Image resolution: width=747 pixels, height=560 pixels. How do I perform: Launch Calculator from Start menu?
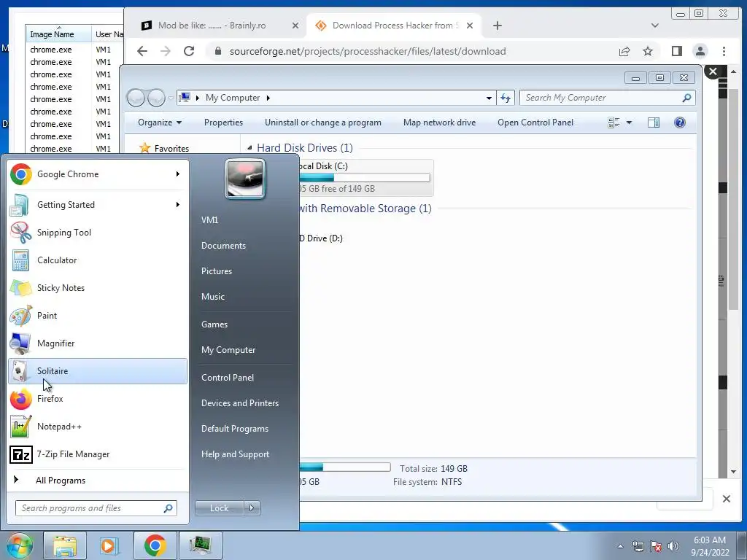coord(98,260)
